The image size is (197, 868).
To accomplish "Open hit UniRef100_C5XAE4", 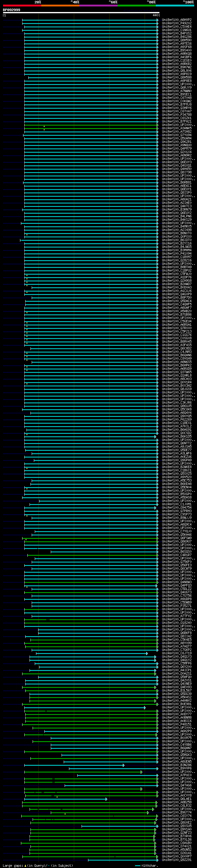I will tap(177, 26).
